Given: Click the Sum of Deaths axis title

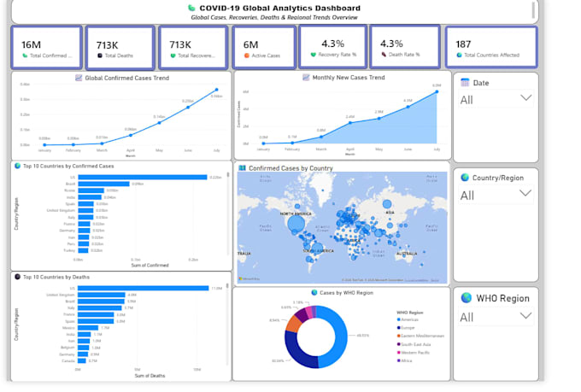Looking at the screenshot, I should pos(150,376).
